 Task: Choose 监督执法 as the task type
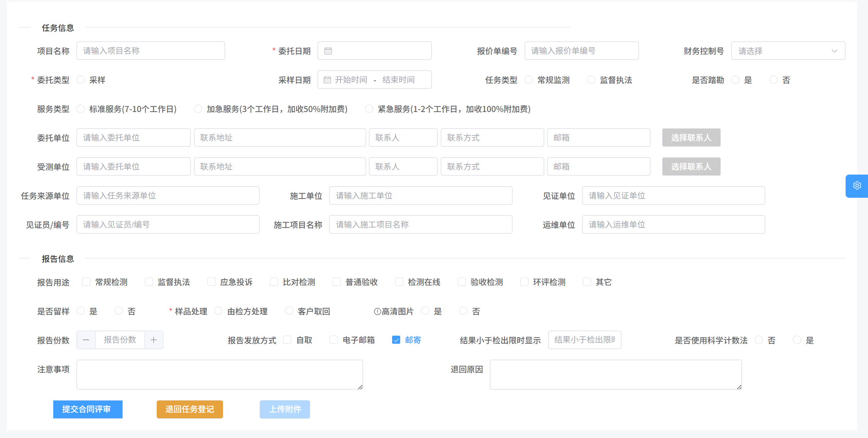[x=591, y=80]
